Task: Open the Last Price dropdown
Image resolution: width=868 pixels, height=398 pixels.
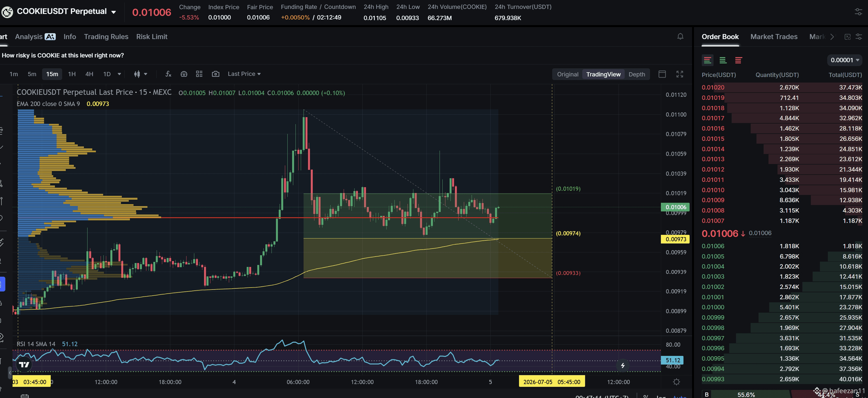Action: (x=244, y=74)
